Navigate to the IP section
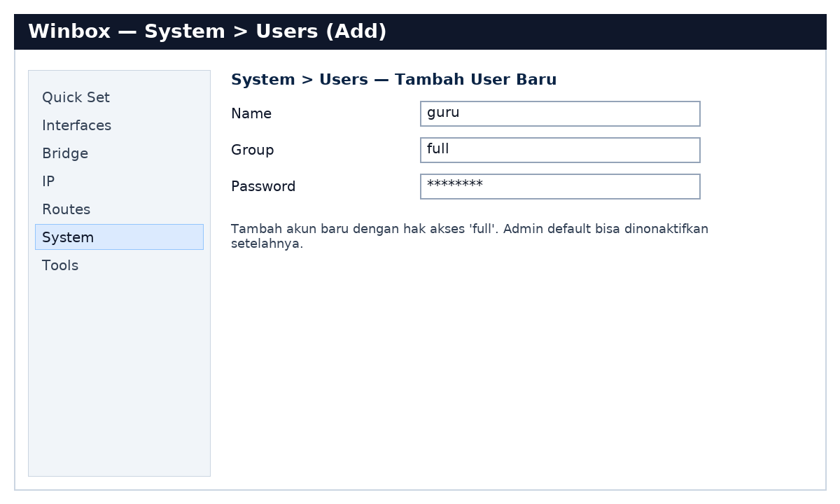The image size is (840, 504). point(48,181)
